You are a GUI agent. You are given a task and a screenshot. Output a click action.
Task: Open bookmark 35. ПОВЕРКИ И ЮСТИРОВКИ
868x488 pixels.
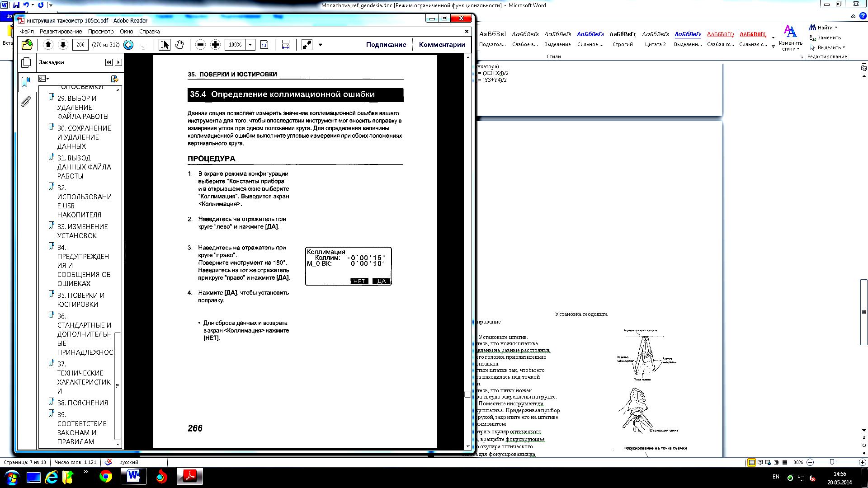80,300
